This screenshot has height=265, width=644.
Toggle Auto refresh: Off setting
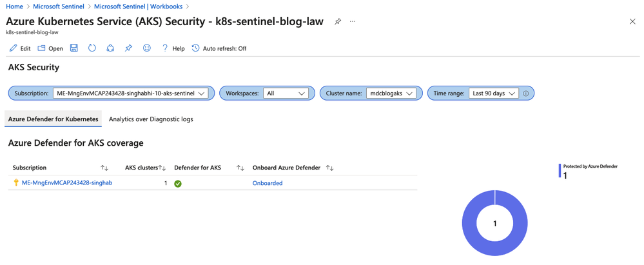click(219, 48)
